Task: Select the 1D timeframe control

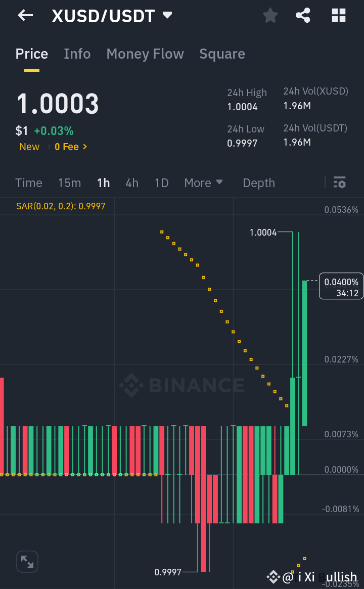Action: point(161,183)
